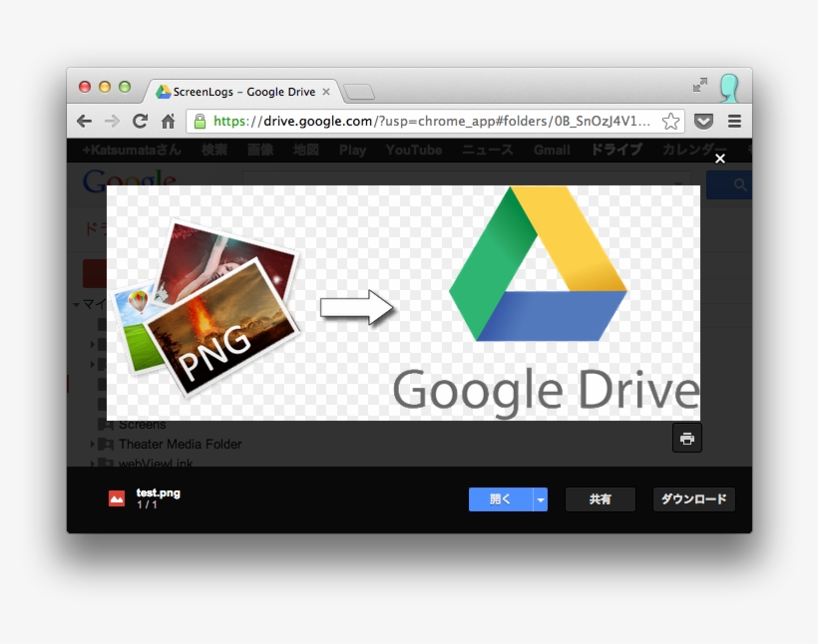Go to the browser home page
This screenshot has height=644, width=818.
pyautogui.click(x=168, y=122)
